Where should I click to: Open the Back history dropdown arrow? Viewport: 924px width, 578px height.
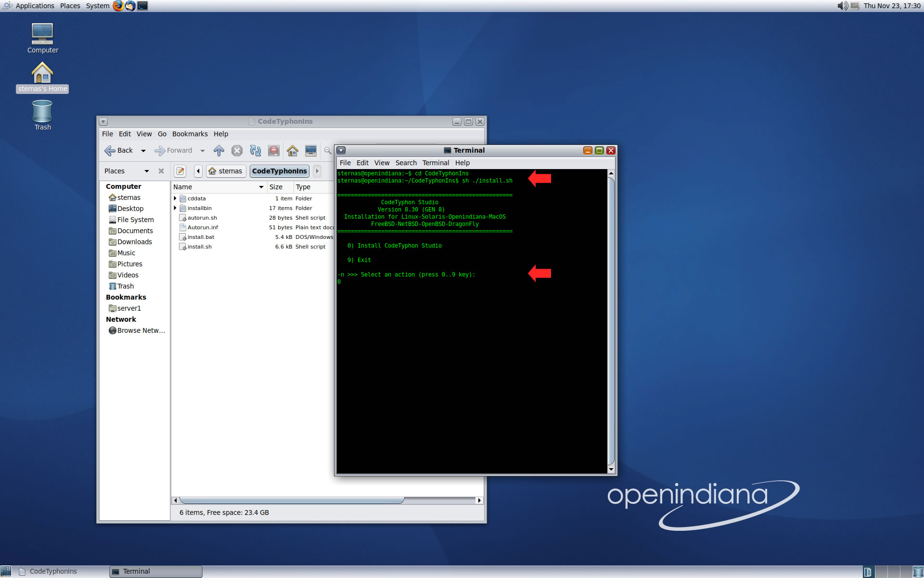coord(143,151)
